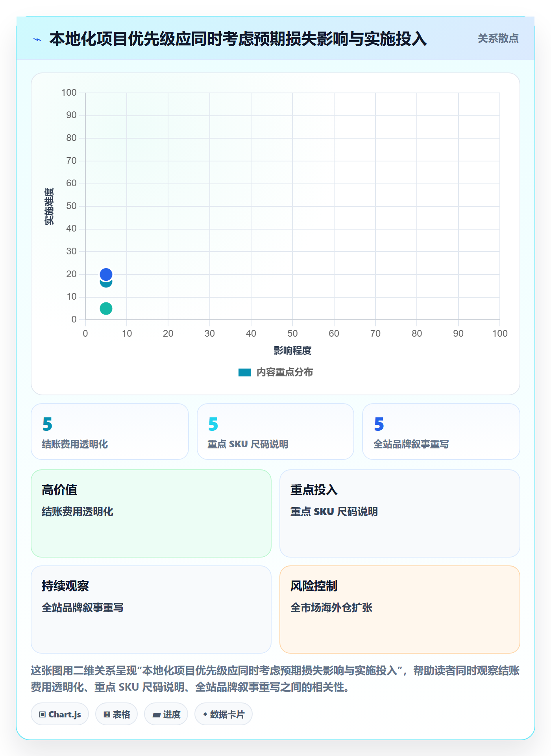The width and height of the screenshot is (551, 756).
Task: Select the 高价值 quadrant card
Action: [151, 513]
